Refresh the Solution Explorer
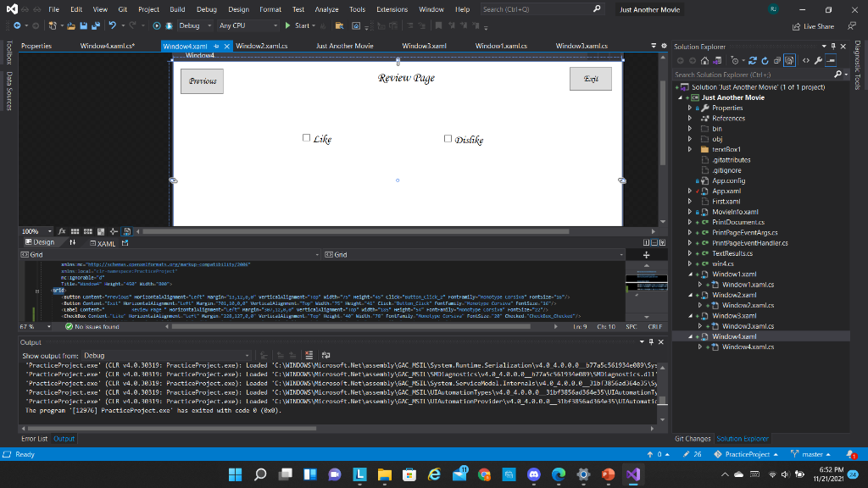 (x=765, y=60)
